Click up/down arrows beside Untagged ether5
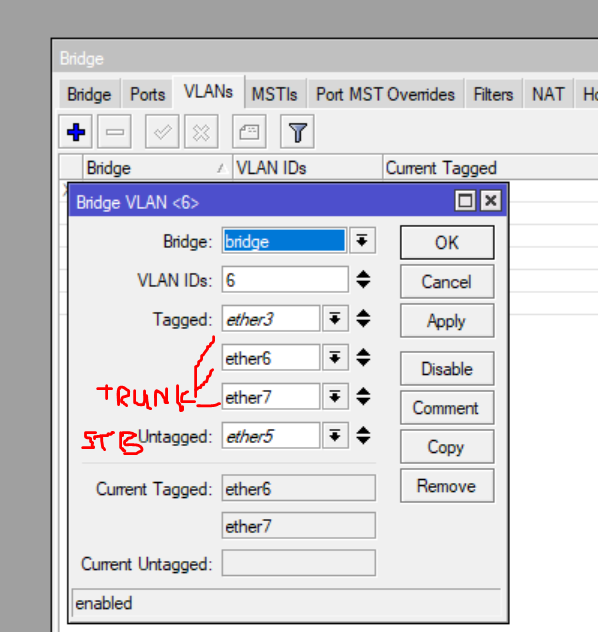Image resolution: width=598 pixels, height=632 pixels. point(363,436)
